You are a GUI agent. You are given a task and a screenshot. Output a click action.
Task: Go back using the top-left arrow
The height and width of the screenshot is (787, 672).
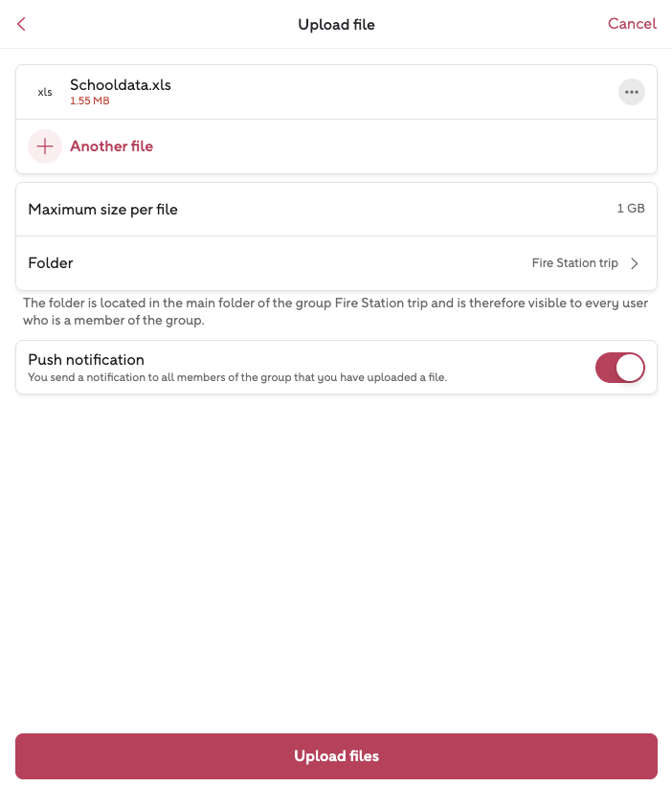21,24
